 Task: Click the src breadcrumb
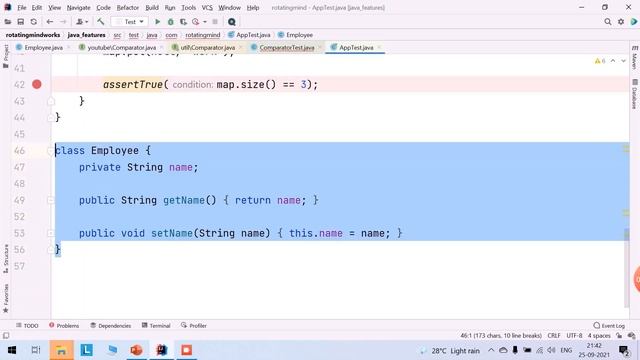117,35
